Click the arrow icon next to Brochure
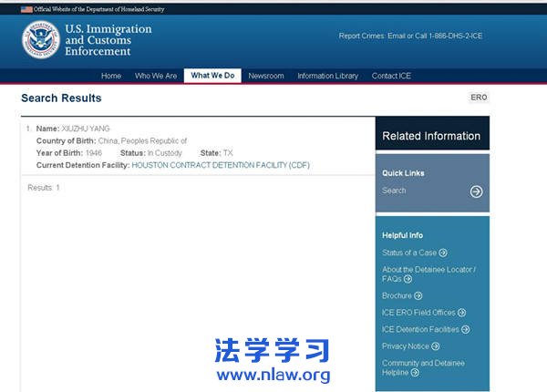The height and width of the screenshot is (392, 547). (418, 295)
